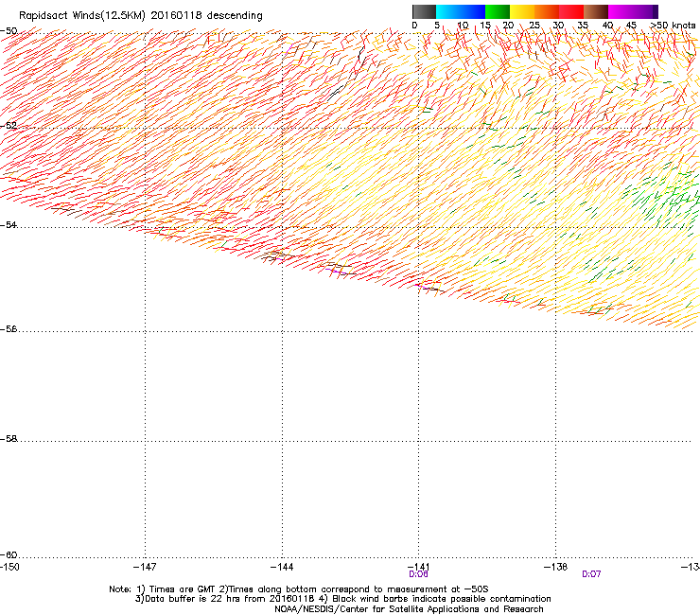700x615 pixels.
Task: Click the magenta 40-45 knots color segment
Action: tap(621, 11)
